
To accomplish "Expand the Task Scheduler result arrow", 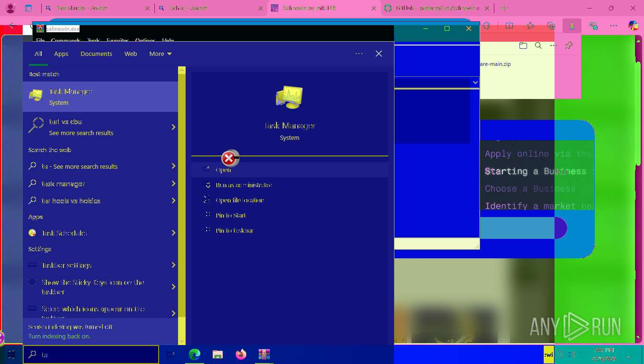I will (x=173, y=233).
